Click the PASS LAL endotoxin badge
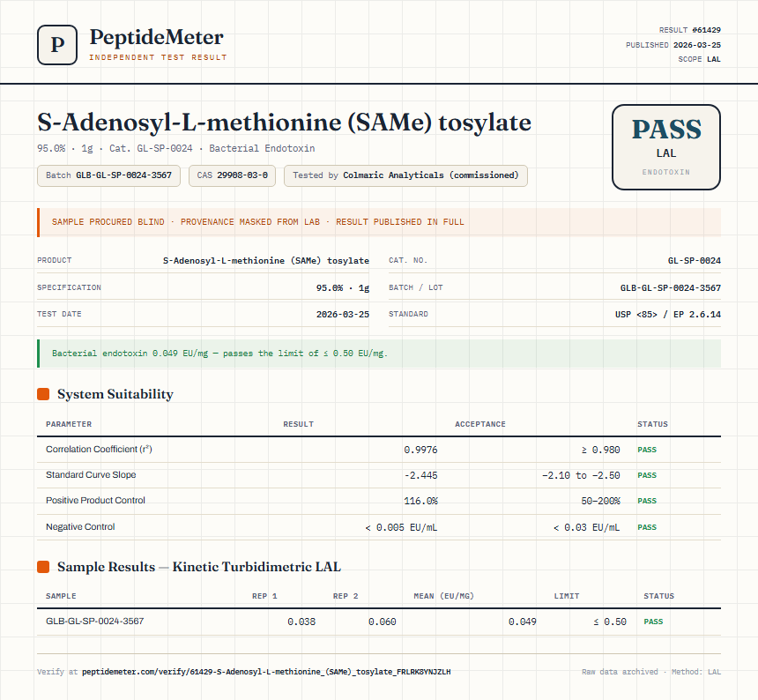This screenshot has height=700, width=758. click(666, 147)
